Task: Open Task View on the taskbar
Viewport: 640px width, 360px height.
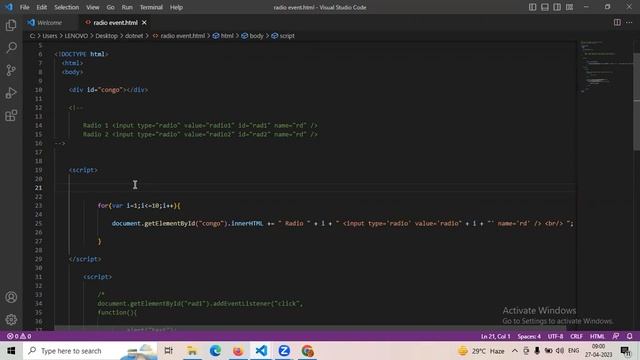Action: click(168, 351)
